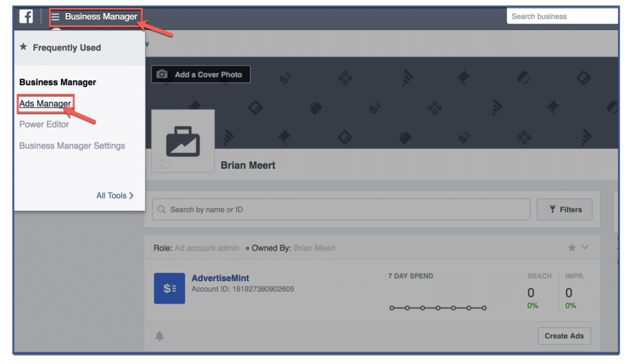Click the small camera icon under profile picture
Screen dimensions: 624x364
pos(162,163)
